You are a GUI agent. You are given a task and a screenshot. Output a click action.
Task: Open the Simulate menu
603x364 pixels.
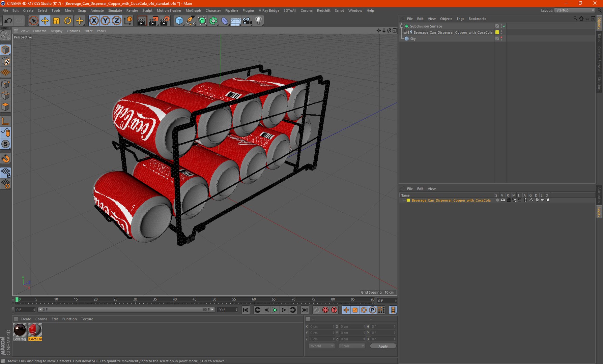[115, 10]
